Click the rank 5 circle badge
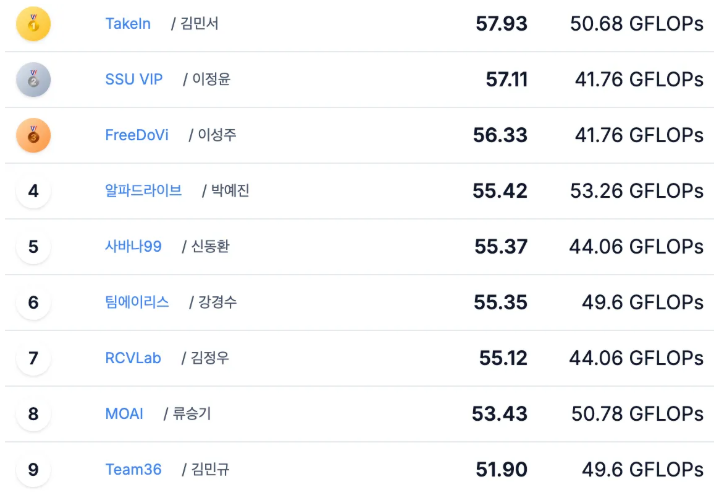This screenshot has width=720, height=498. pyautogui.click(x=33, y=246)
